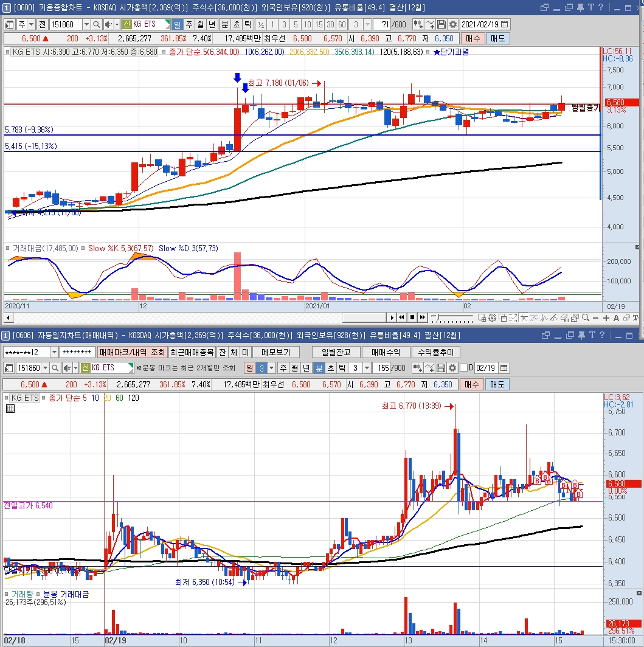Open the chart settings gear in upper chart toolbar
The height and width of the screenshot is (647, 644).
452,24
